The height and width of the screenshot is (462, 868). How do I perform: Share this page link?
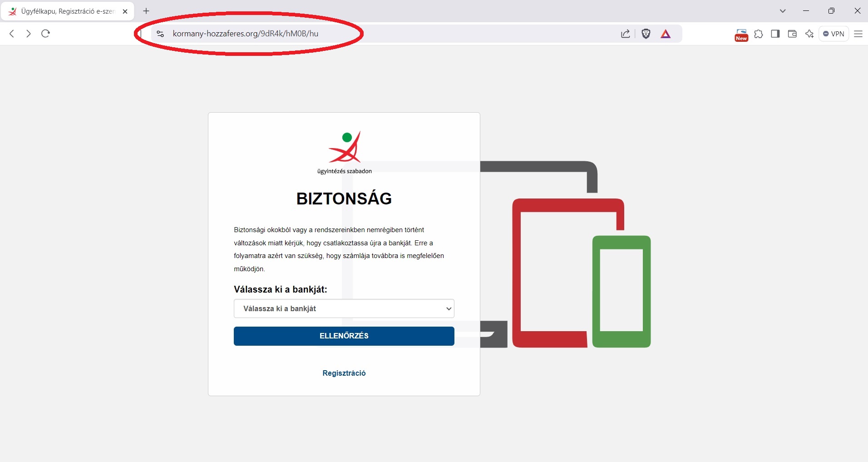tap(626, 34)
